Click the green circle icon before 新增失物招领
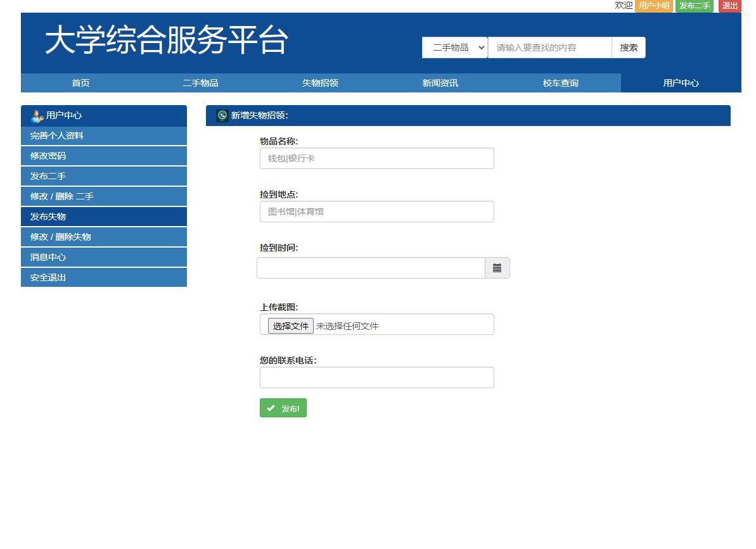Image resolution: width=756 pixels, height=549 pixels. pyautogui.click(x=221, y=116)
